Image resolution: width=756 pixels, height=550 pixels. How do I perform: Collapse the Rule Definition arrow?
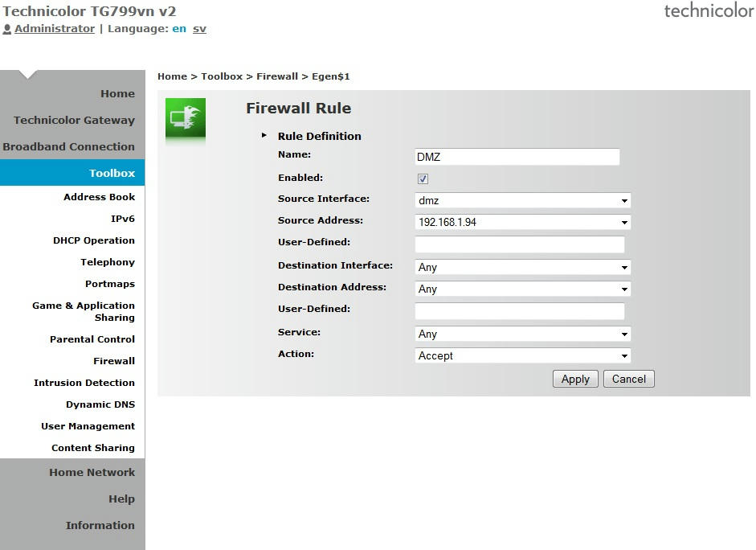click(x=264, y=136)
